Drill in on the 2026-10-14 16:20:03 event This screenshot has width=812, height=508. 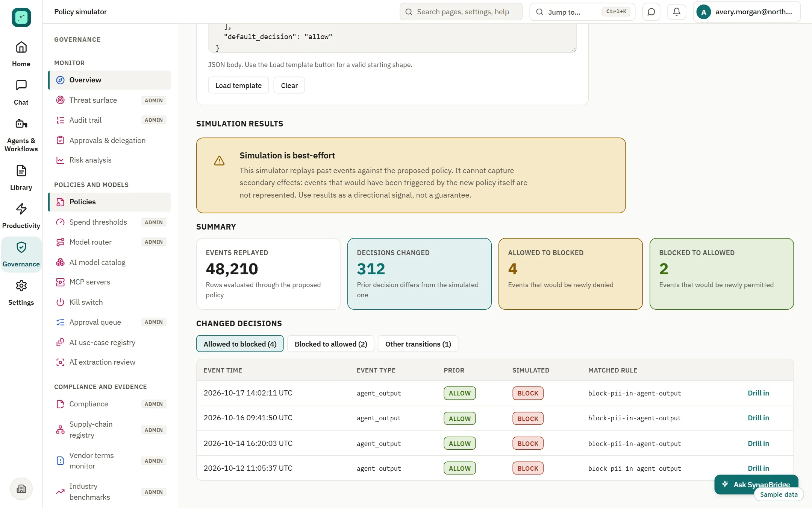(758, 444)
